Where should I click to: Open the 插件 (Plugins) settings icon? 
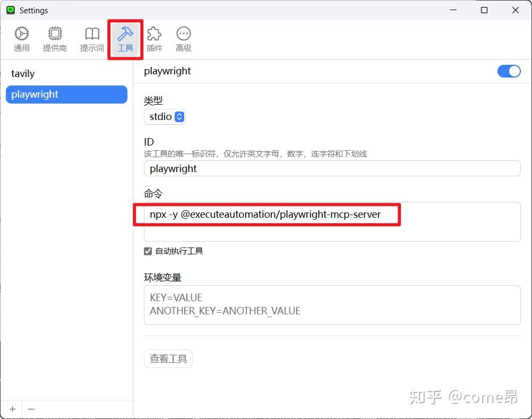click(x=154, y=37)
